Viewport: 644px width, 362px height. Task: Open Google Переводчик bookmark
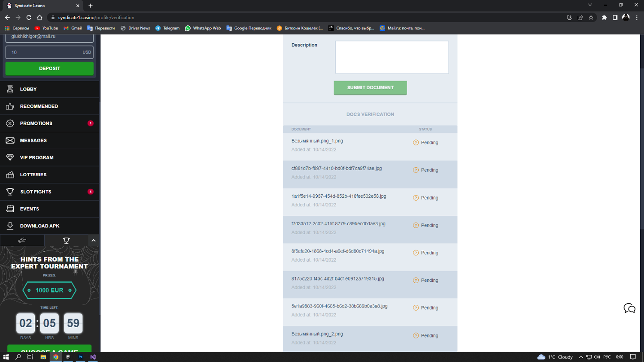tap(249, 28)
